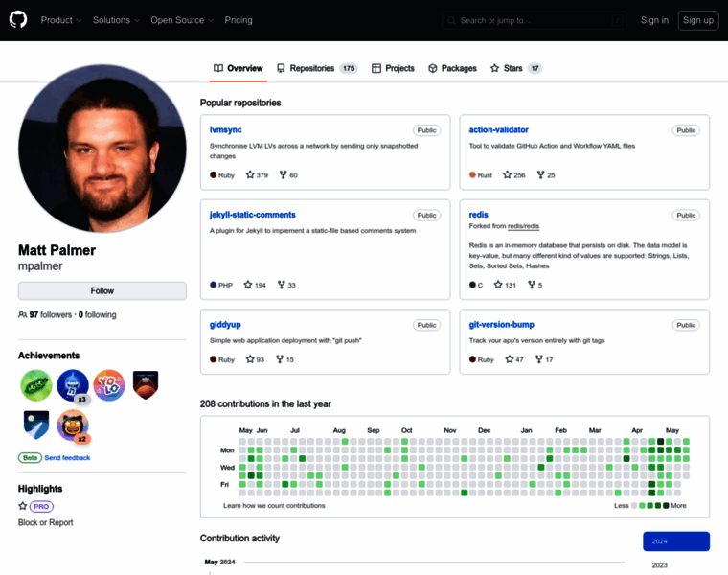728x575 pixels.
Task: Open the jekyll-static-comments repository
Action: pyautogui.click(x=252, y=215)
